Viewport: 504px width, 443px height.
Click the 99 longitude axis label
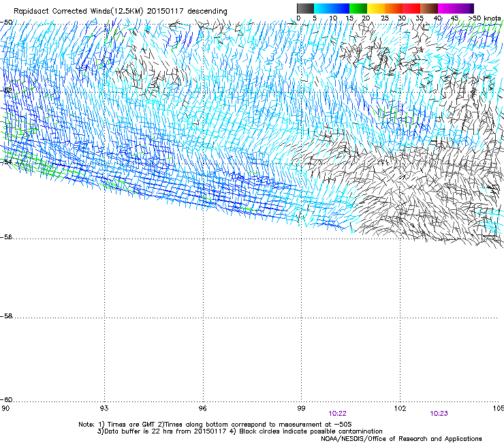[301, 408]
